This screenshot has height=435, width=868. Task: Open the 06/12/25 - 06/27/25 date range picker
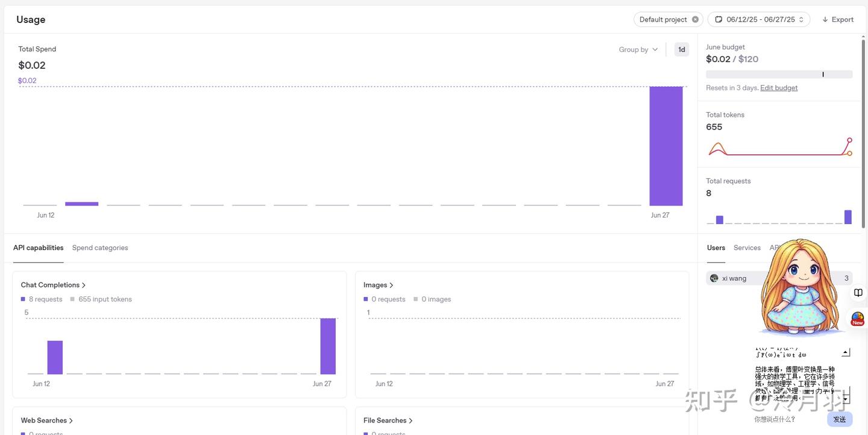(759, 19)
